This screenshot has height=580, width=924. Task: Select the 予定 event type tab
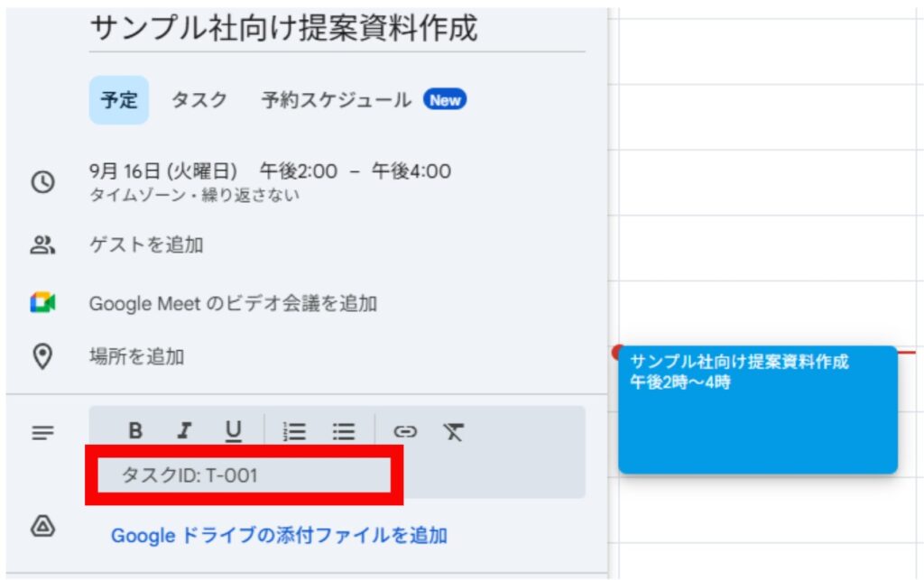pos(118,100)
